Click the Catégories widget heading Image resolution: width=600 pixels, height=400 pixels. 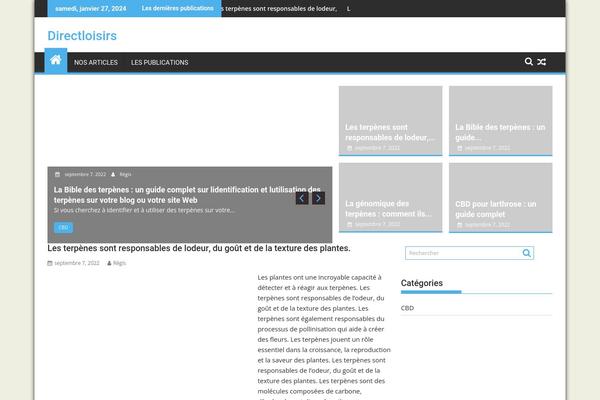422,283
